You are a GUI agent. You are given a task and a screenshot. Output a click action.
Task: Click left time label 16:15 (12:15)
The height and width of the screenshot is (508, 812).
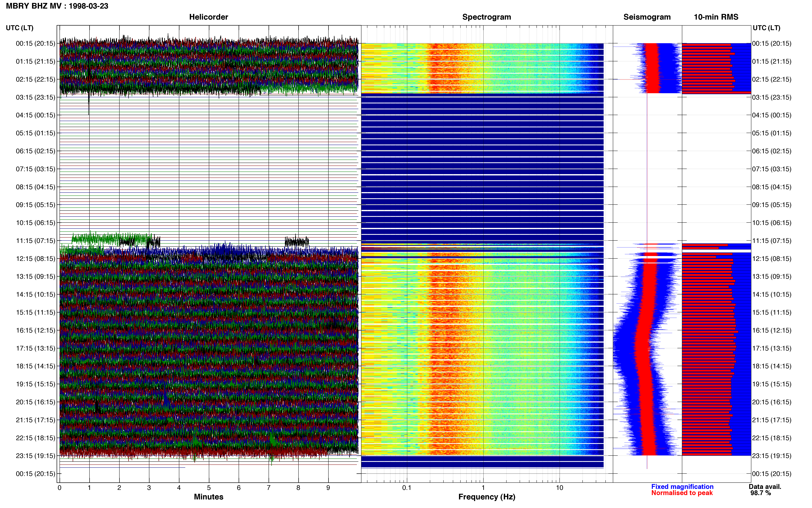[36, 330]
